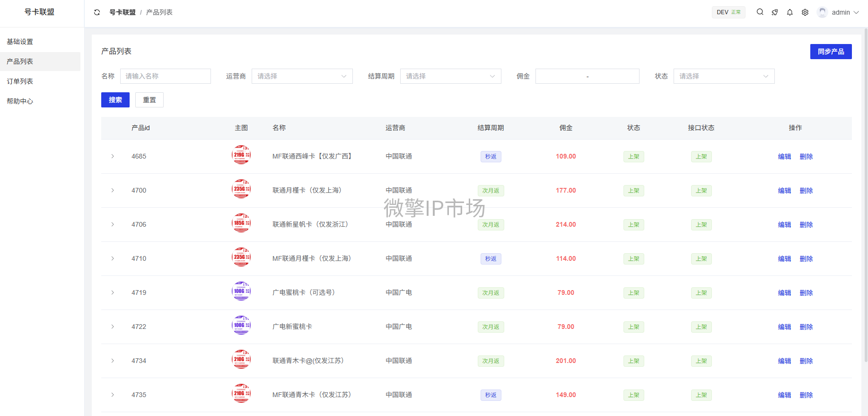868x416 pixels.
Task: Click the purple thumbnail for product 4719
Action: click(x=241, y=292)
